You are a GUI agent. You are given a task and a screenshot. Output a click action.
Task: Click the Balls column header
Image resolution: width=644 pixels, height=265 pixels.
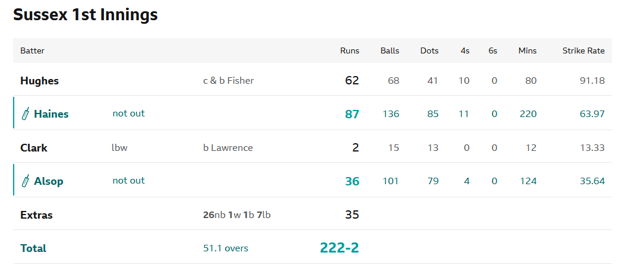(x=390, y=51)
